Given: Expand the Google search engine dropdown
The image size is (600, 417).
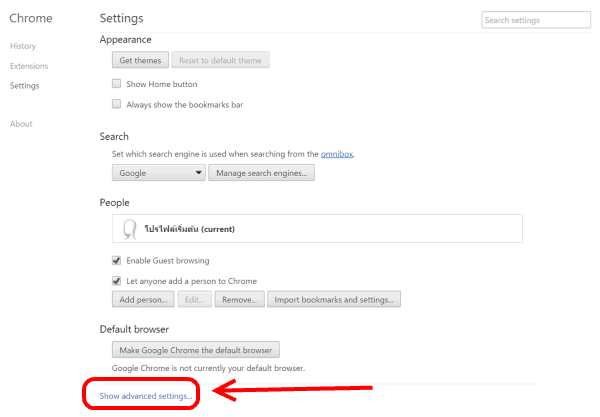Looking at the screenshot, I should click(159, 173).
